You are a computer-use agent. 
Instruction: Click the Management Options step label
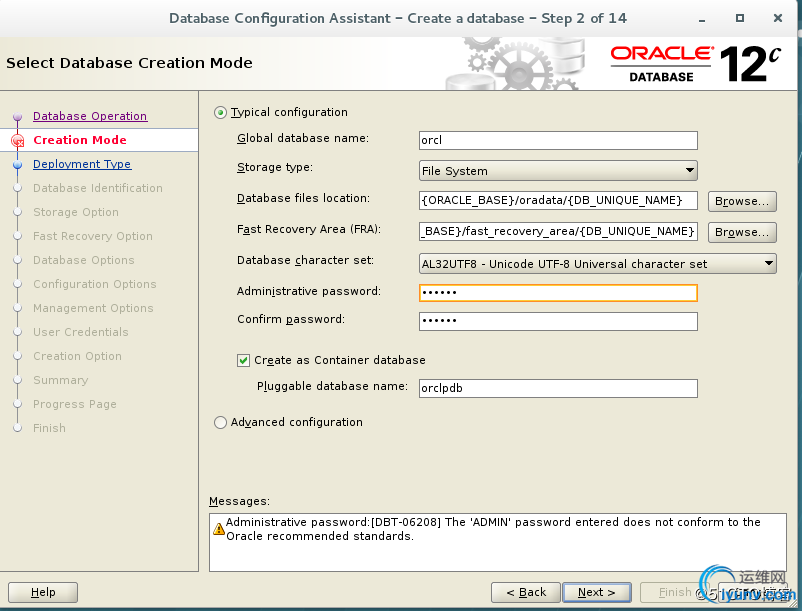tap(93, 308)
